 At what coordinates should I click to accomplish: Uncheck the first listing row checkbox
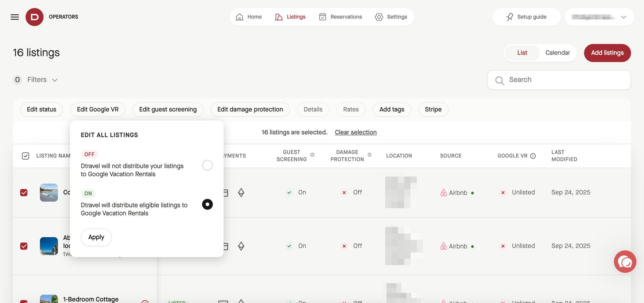click(24, 193)
